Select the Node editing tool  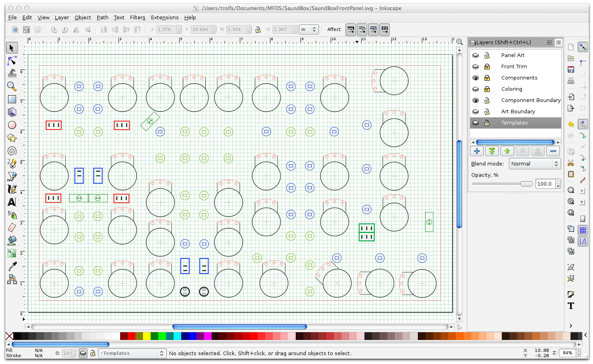pos(12,61)
